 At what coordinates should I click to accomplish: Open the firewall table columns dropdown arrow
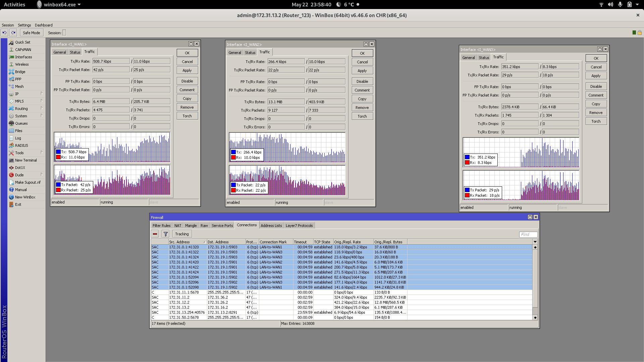535,242
